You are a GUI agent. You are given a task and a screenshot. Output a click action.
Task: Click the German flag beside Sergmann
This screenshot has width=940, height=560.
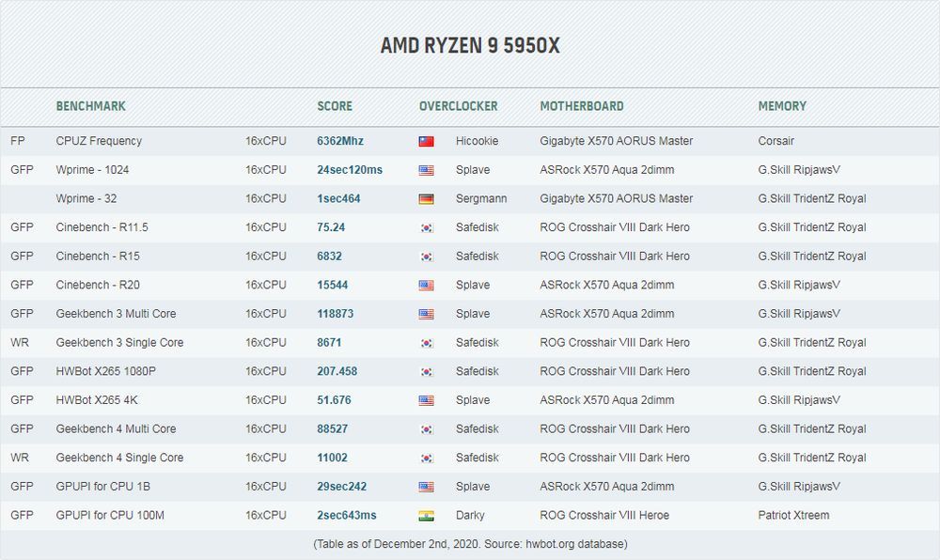tap(426, 199)
